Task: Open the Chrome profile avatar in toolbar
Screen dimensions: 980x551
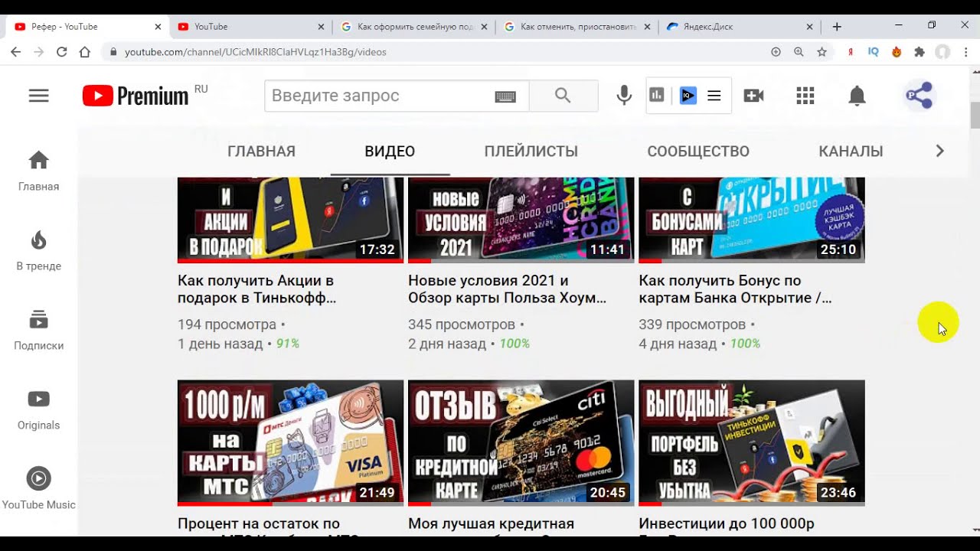Action: [x=942, y=52]
